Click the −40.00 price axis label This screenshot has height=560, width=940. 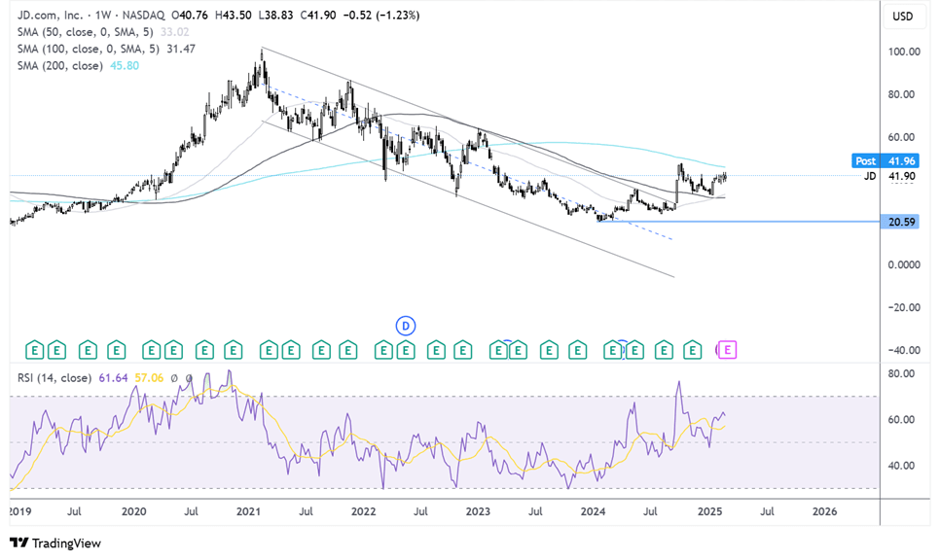(x=904, y=350)
